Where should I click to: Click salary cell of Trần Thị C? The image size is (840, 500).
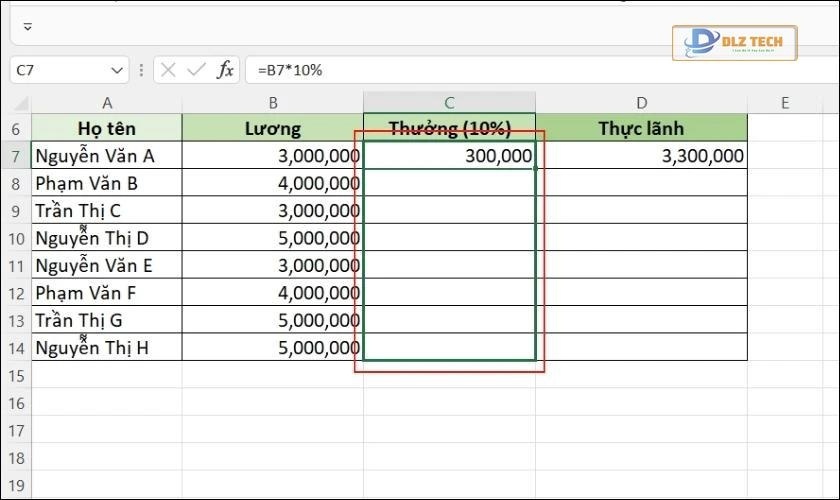tap(273, 211)
